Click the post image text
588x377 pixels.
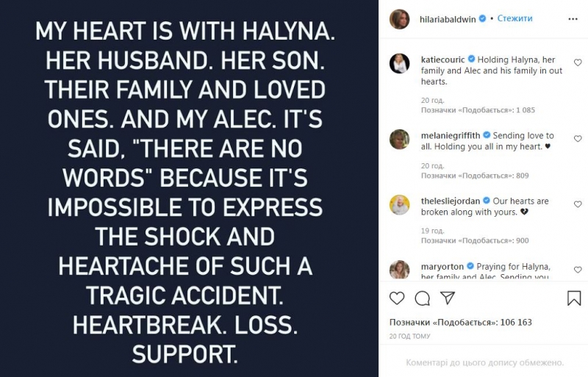coord(189,188)
